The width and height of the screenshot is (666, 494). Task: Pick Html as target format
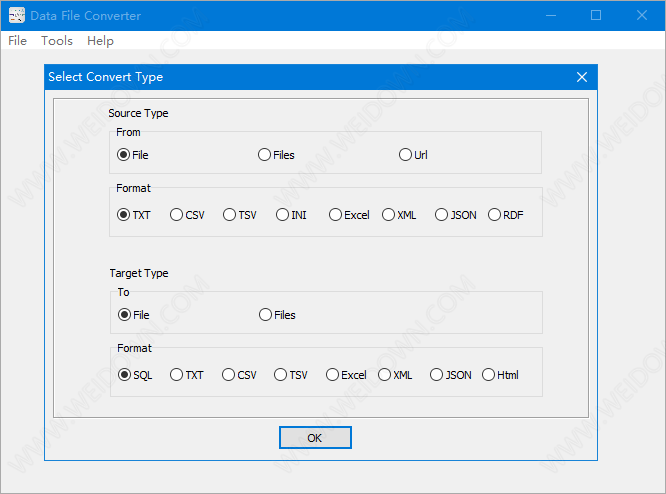tap(500, 375)
